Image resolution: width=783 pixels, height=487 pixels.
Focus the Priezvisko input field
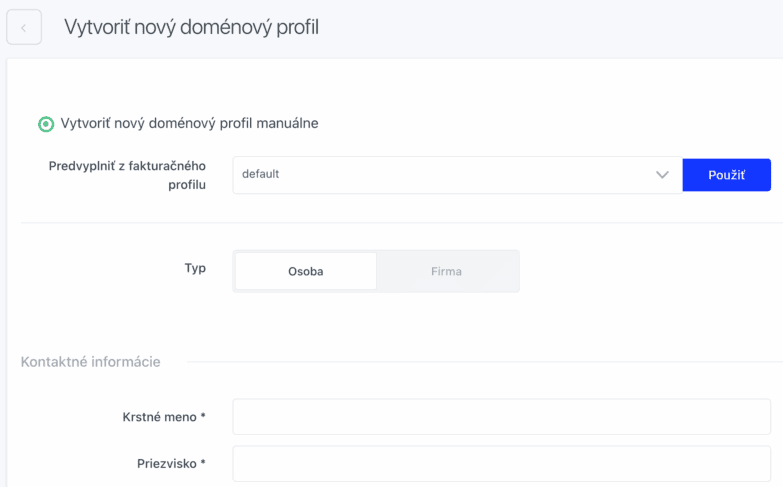tap(501, 464)
